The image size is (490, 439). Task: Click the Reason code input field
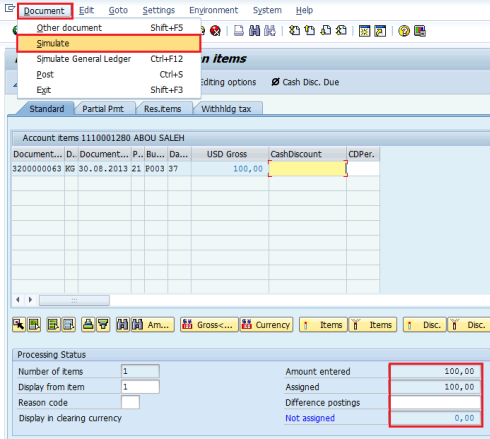(130, 402)
